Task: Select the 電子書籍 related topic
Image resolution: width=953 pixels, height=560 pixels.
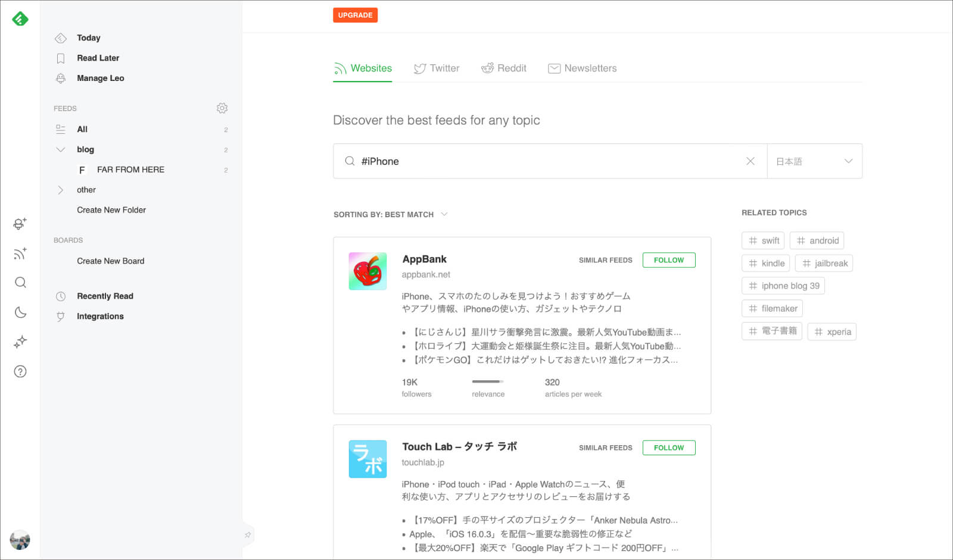Action: point(772,331)
